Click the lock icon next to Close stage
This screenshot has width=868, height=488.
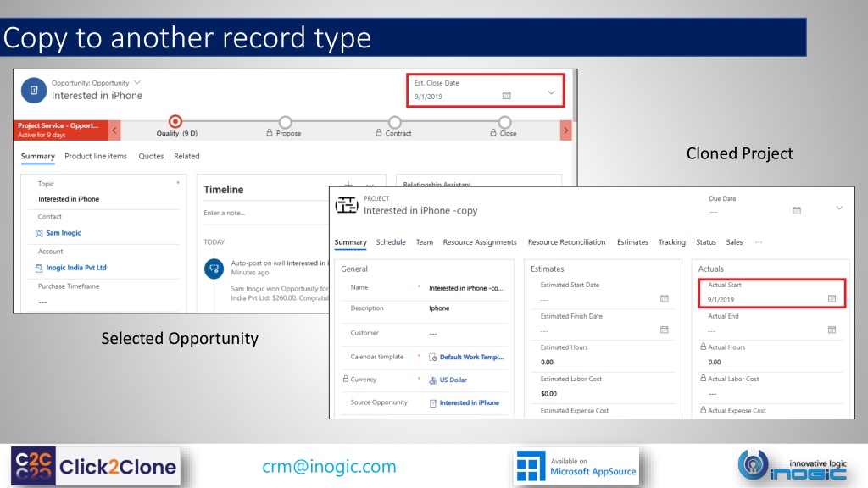coord(493,133)
